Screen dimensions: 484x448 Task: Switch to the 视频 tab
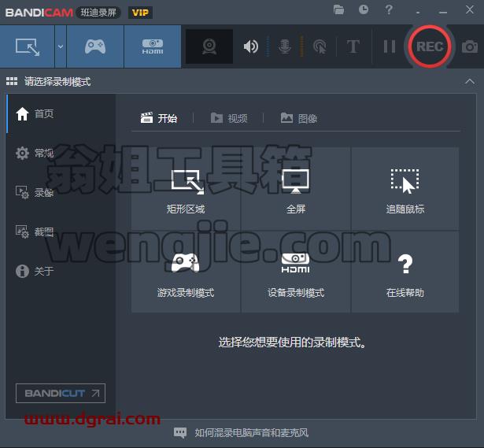[x=229, y=118]
